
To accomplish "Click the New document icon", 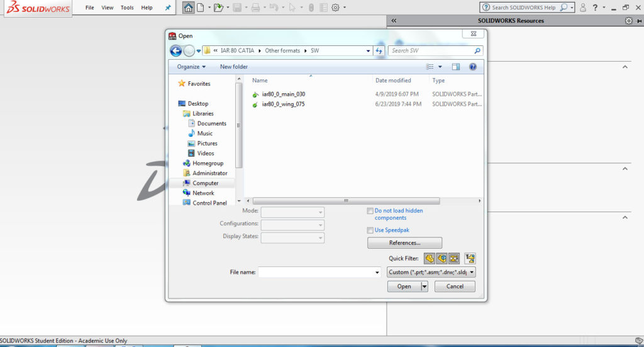I will tap(201, 8).
